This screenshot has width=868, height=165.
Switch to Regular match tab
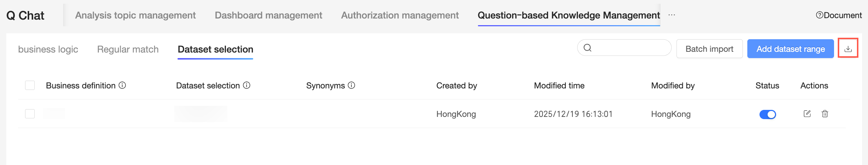coord(128,49)
